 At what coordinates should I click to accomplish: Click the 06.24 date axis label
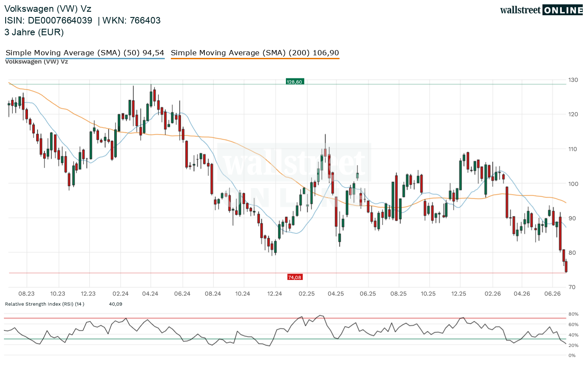(182, 293)
